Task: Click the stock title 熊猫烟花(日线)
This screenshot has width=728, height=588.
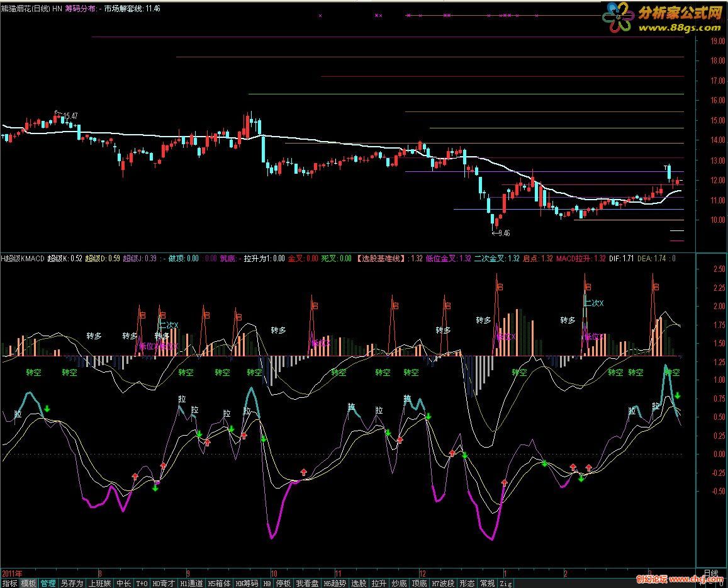Action: tap(26, 8)
